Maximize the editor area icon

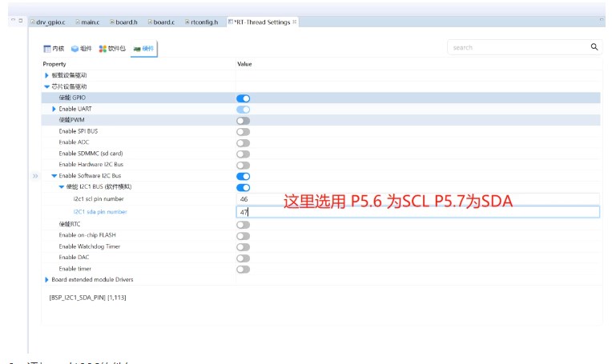[x=21, y=20]
